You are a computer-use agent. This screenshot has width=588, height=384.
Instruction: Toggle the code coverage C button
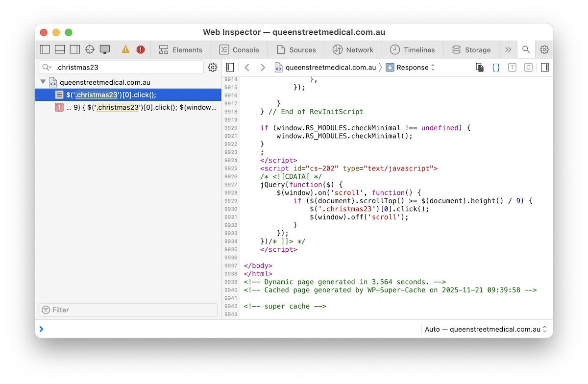tap(528, 68)
